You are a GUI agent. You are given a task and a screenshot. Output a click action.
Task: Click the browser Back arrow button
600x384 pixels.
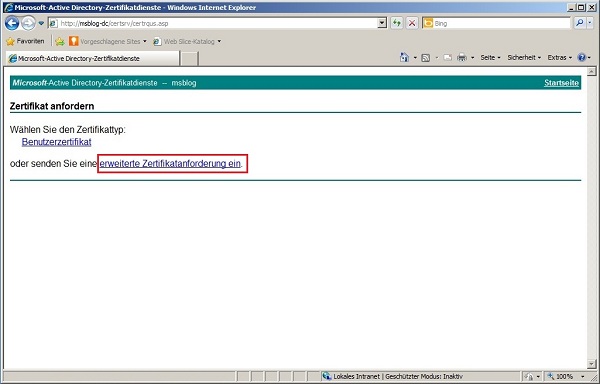pyautogui.click(x=11, y=23)
